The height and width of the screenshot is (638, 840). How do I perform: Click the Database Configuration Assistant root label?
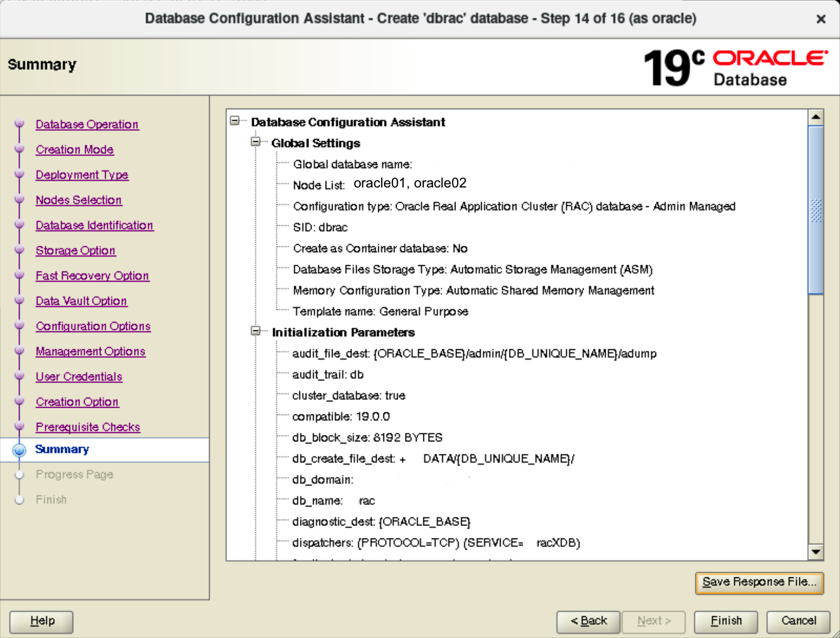(348, 122)
